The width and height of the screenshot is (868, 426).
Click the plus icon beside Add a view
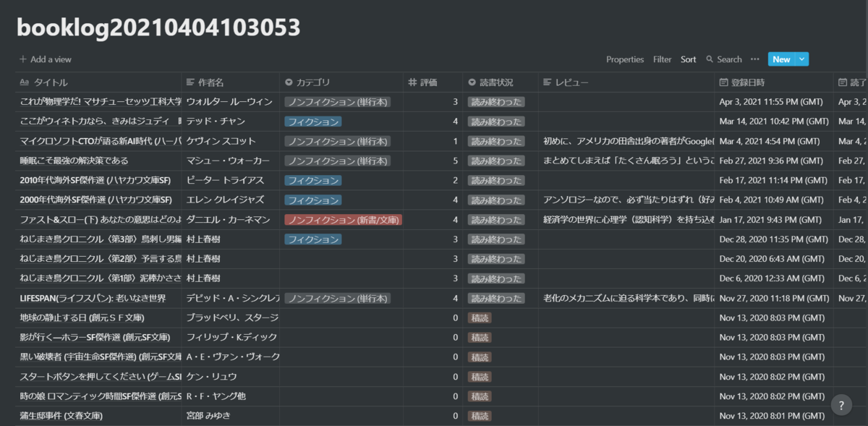pyautogui.click(x=23, y=59)
